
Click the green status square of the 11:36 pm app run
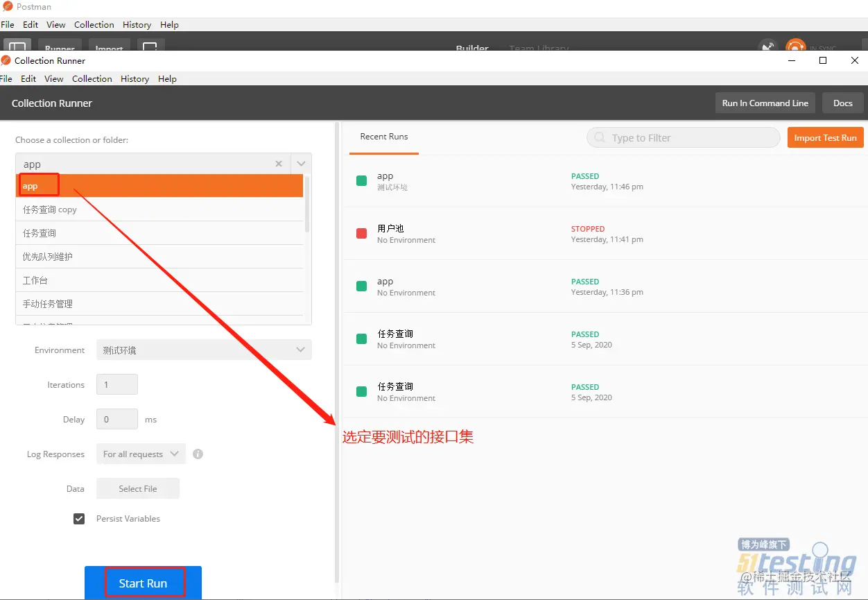[361, 286]
